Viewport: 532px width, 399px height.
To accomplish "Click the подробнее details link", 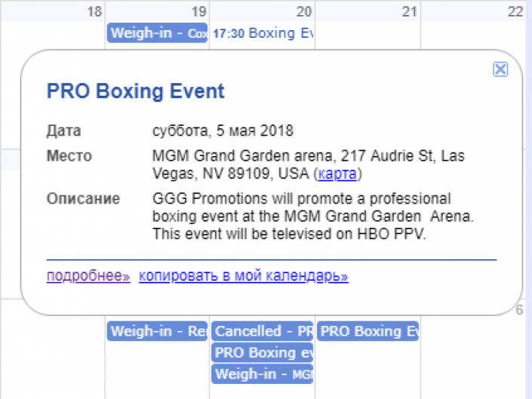I will [x=88, y=276].
